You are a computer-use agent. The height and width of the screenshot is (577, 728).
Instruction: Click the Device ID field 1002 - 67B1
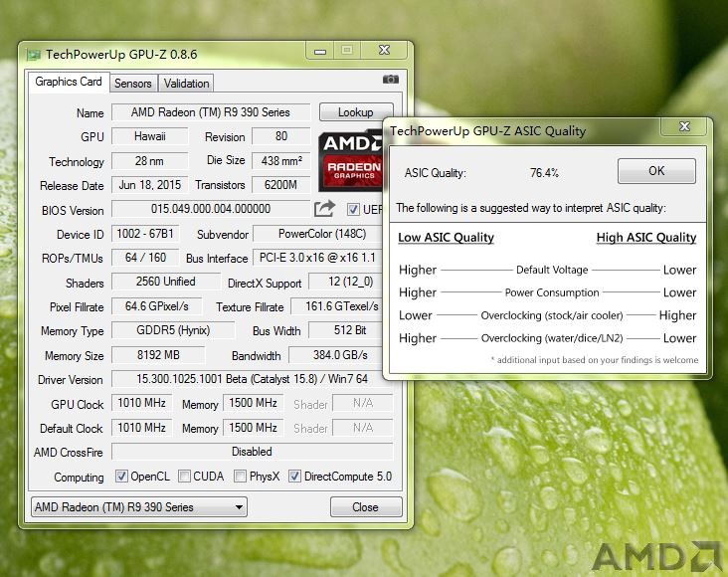point(145,234)
